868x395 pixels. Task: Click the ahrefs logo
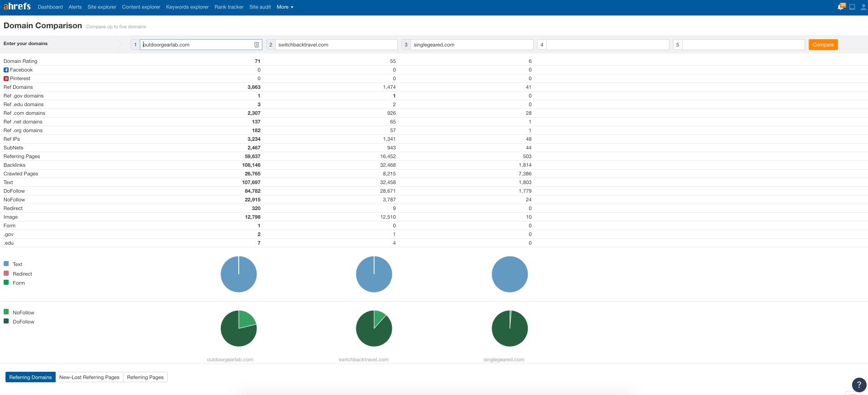click(17, 6)
